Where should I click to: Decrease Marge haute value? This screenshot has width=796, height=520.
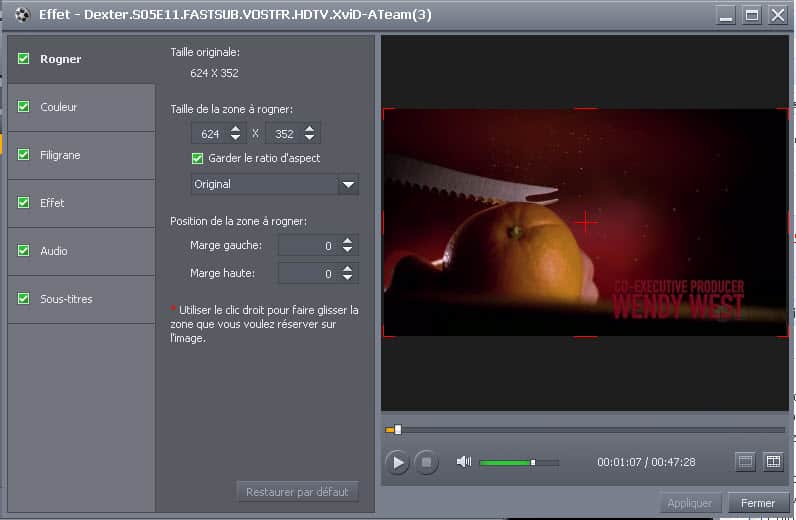coord(347,277)
